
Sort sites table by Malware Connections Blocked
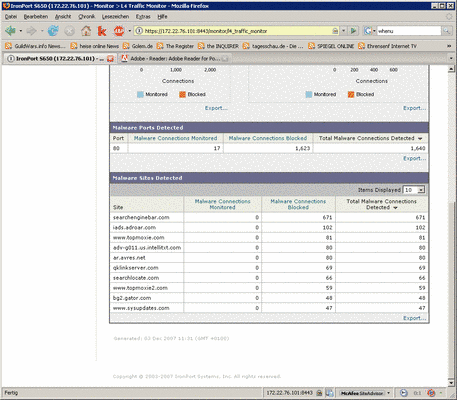coord(298,204)
